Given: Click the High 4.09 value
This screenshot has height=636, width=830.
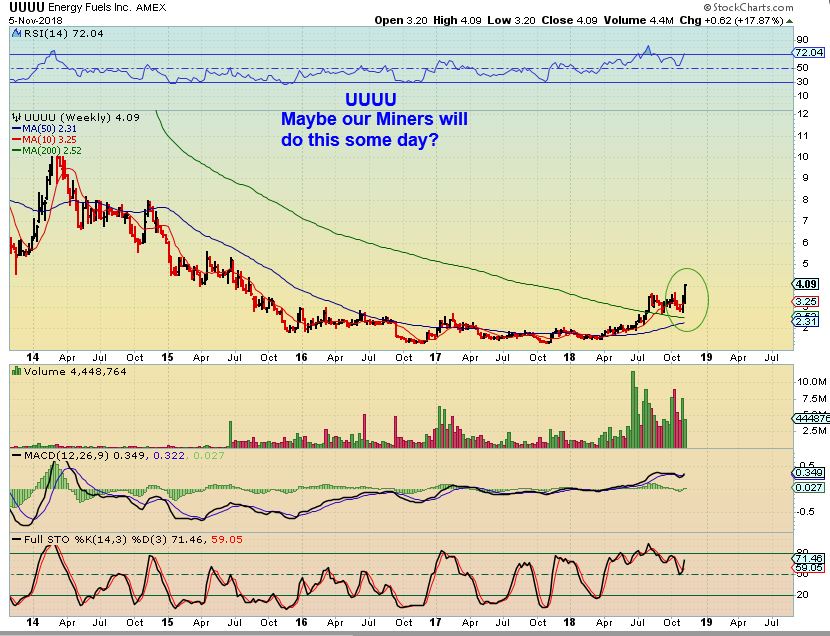Looking at the screenshot, I should 457,21.
